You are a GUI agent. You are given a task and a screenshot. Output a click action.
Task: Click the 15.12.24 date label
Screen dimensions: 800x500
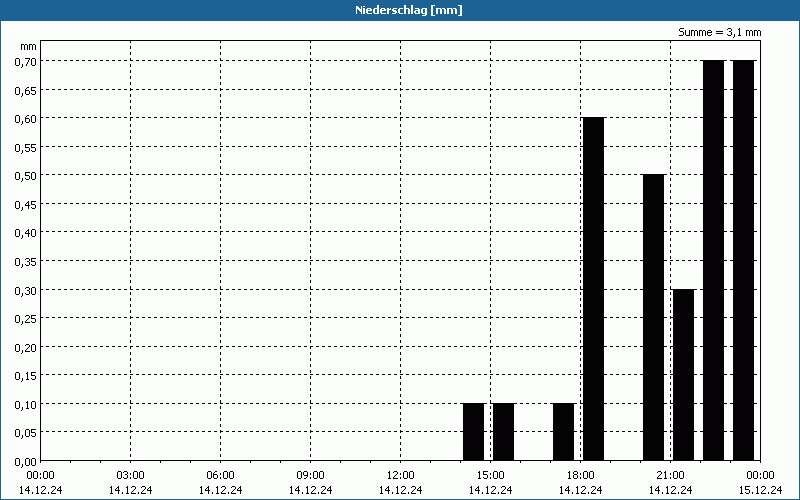coord(760,490)
